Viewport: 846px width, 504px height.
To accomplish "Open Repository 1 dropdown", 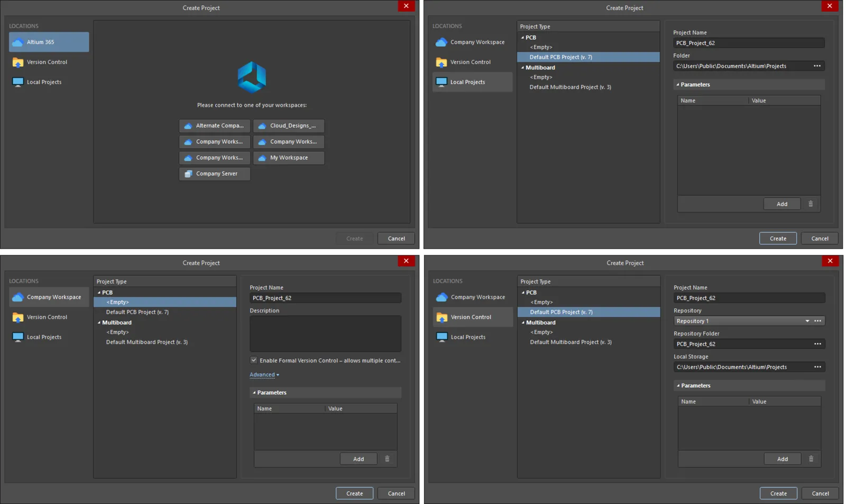I will (807, 321).
